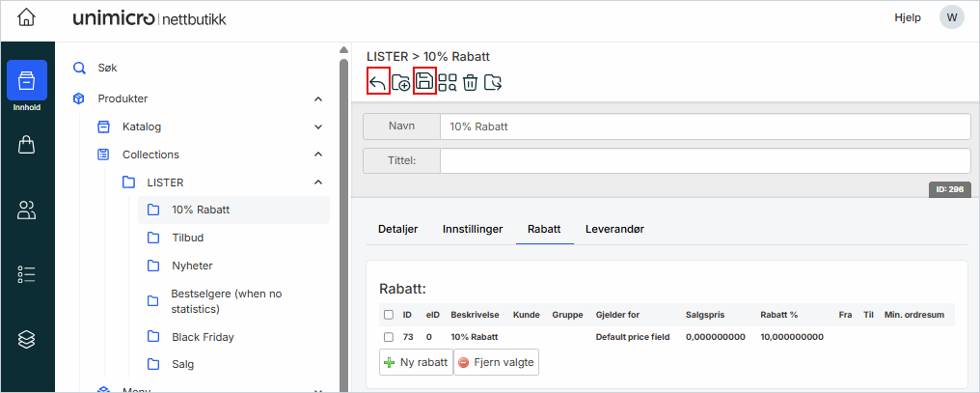980x393 pixels.
Task: Save the list with the floppy disk icon
Action: click(x=424, y=82)
